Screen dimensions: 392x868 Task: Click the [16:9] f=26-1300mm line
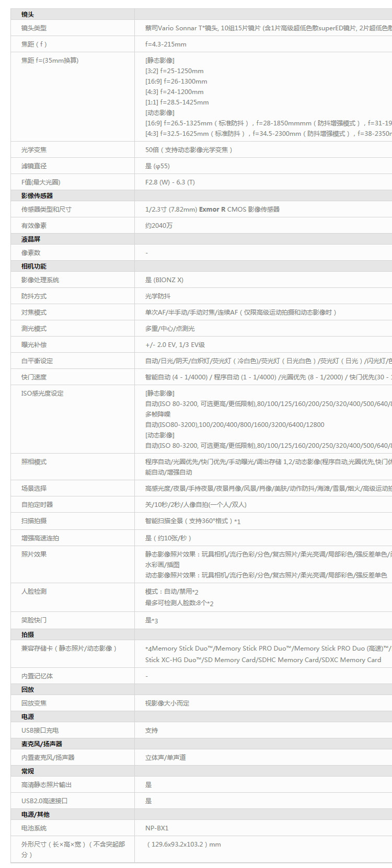pos(176,82)
